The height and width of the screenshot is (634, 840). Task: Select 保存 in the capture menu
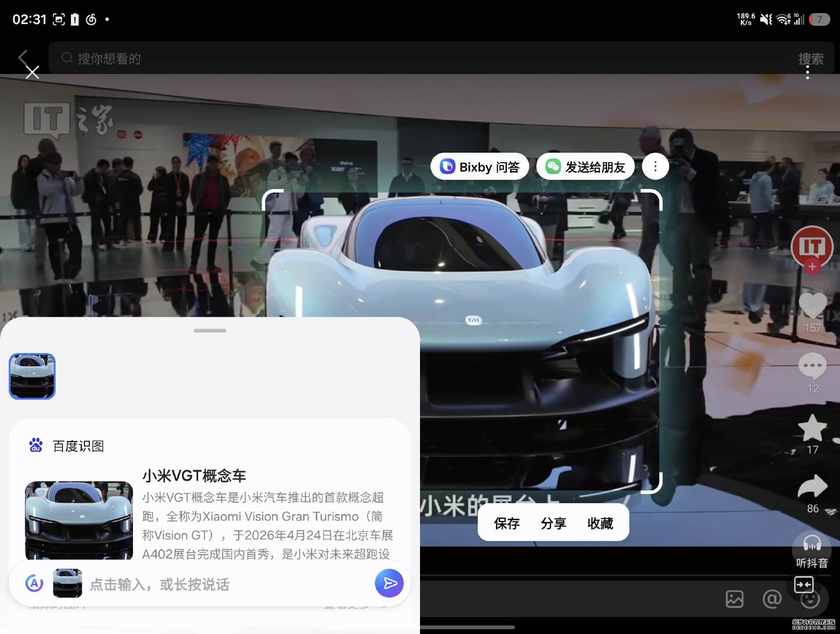point(507,523)
